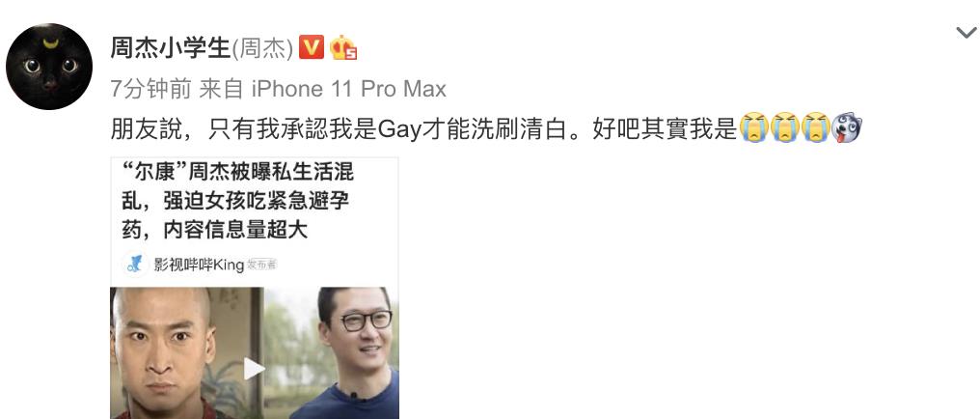
Task: Play the embedded video
Action: [253, 369]
